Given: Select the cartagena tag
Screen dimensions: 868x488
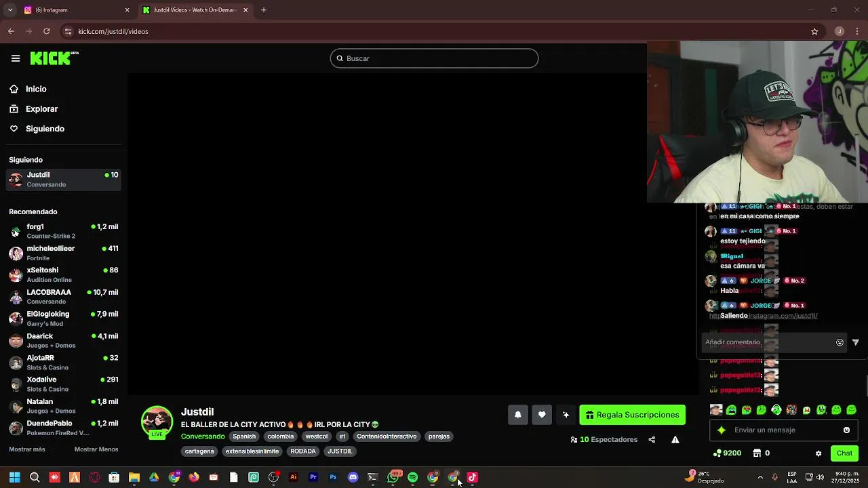Looking at the screenshot, I should (x=199, y=451).
